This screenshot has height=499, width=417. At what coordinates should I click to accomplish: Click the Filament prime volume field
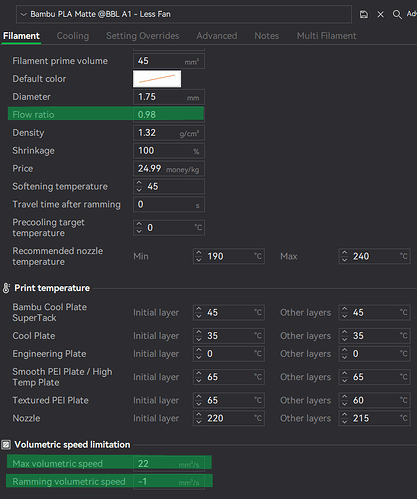point(169,61)
